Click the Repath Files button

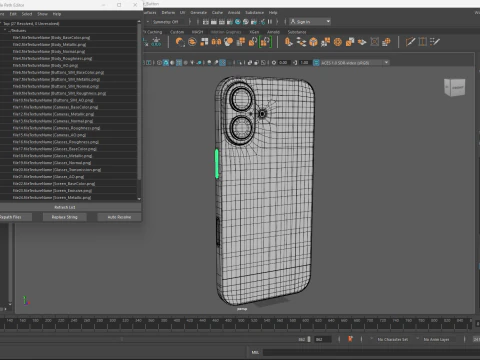pos(11,217)
